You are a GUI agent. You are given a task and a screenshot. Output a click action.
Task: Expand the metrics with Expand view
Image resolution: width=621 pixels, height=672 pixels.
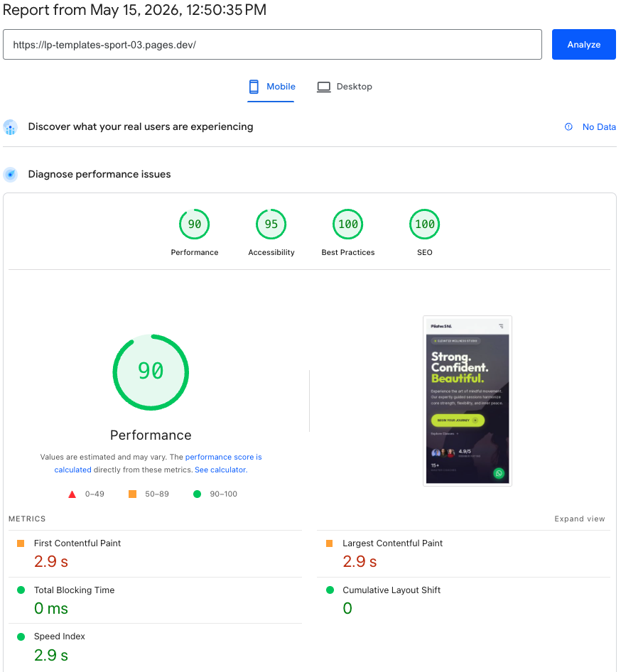(x=579, y=519)
